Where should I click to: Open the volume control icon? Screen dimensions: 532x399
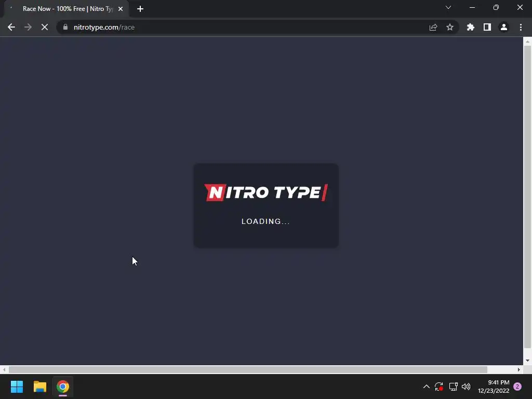(466, 387)
